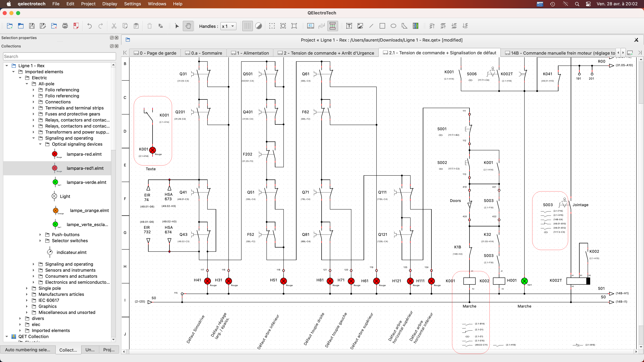Float the Selection properties panel

[112, 38]
